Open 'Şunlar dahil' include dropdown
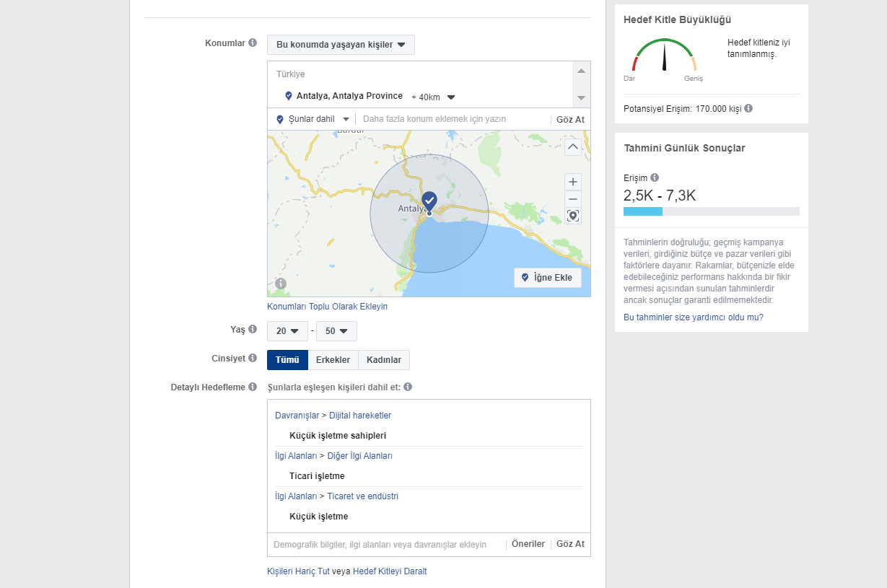 [313, 119]
